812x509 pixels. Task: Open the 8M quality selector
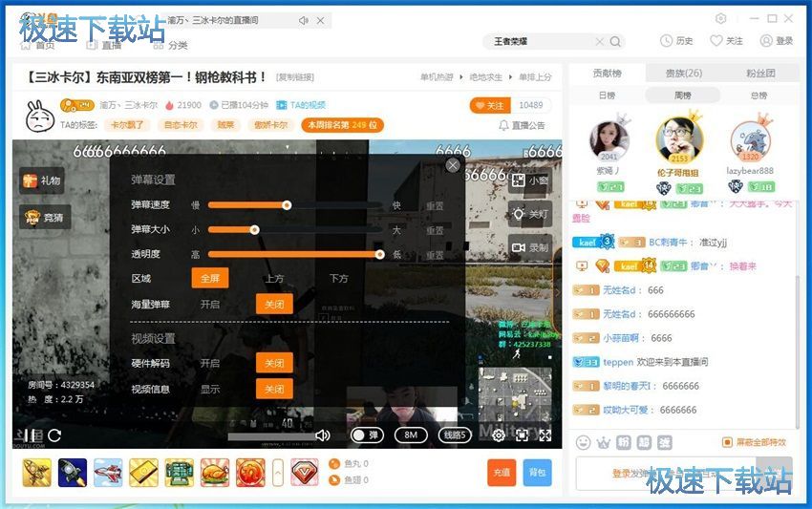pos(411,435)
